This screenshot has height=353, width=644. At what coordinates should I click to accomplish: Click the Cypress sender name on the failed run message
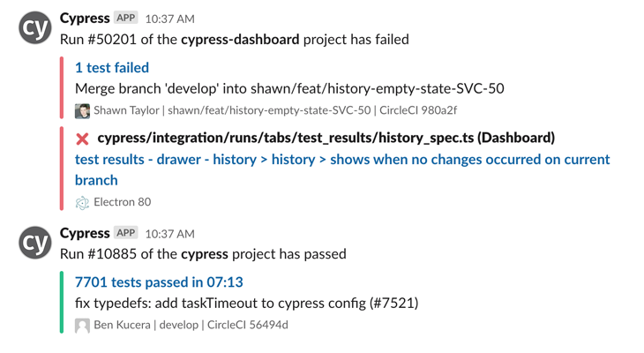point(85,18)
